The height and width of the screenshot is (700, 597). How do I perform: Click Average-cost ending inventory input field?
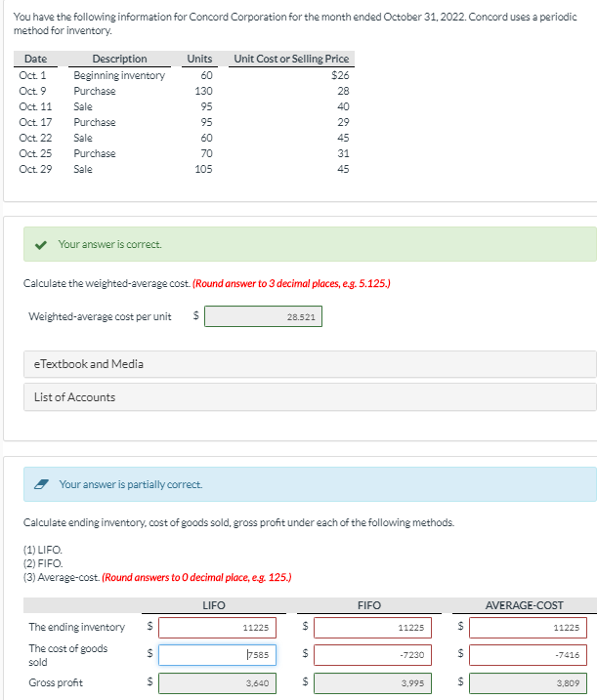[x=529, y=628]
